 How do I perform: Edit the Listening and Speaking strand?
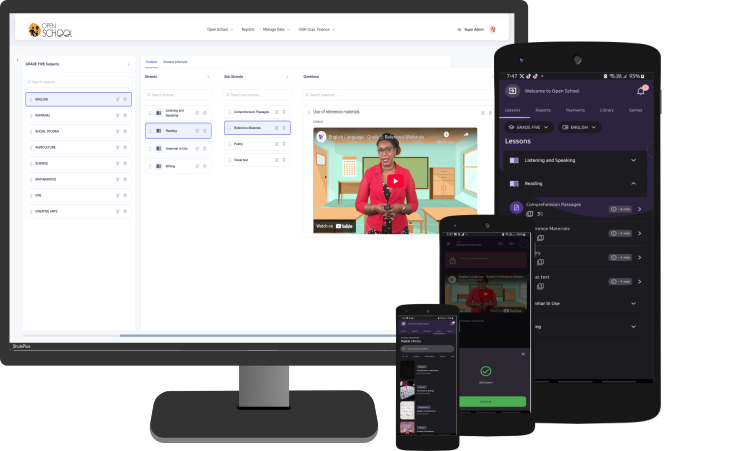[197, 113]
